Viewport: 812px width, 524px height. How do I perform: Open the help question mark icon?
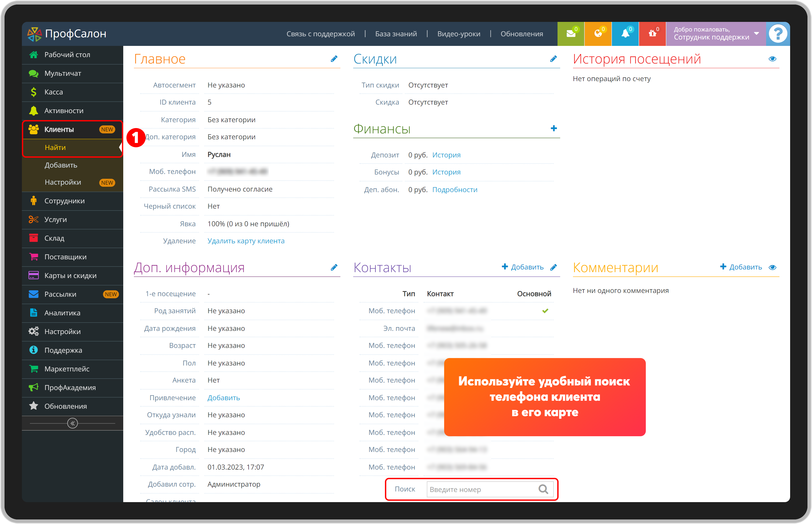pos(778,34)
